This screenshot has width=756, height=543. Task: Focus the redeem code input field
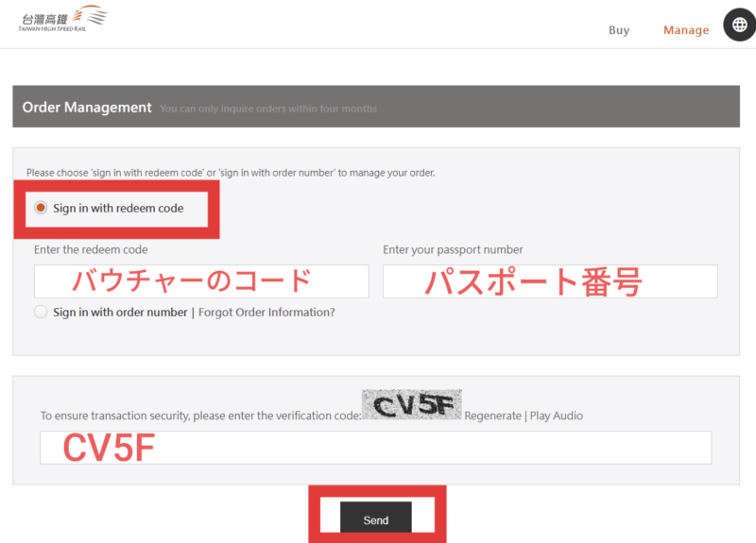click(x=201, y=281)
